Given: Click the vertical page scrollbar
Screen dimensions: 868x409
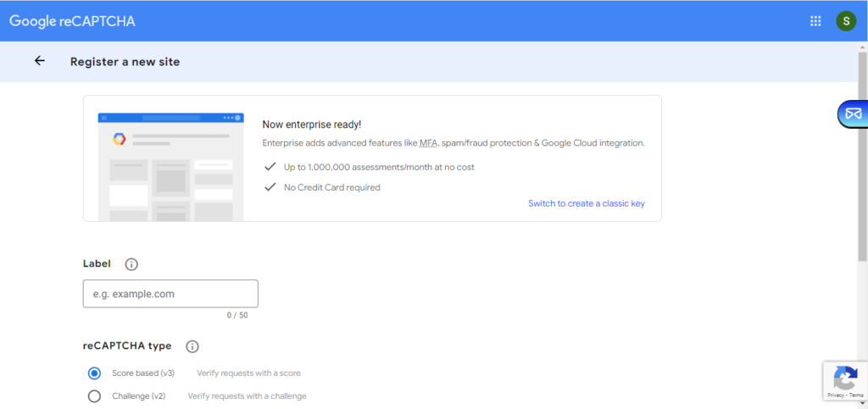Looking at the screenshot, I should [862, 155].
